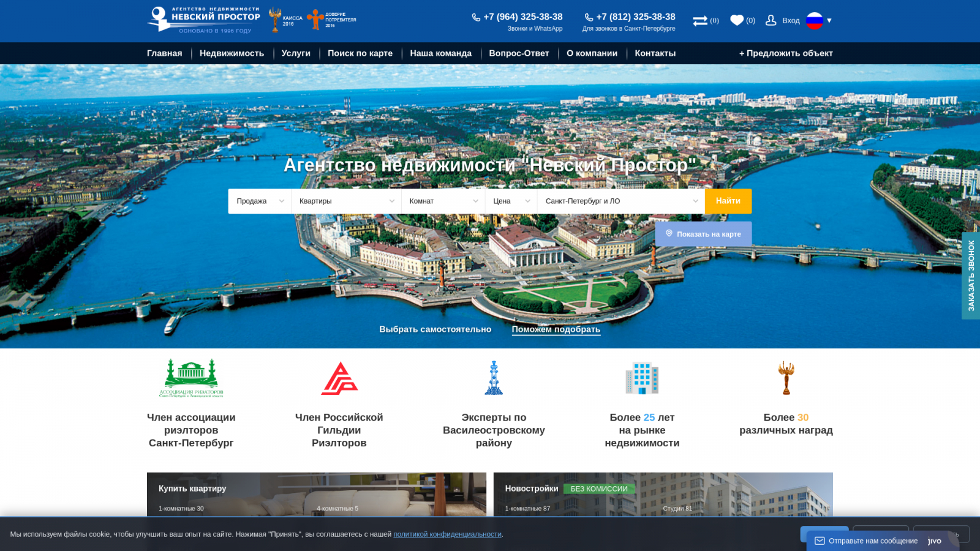
Task: Click the user profile icon next to Вход
Action: [771, 20]
